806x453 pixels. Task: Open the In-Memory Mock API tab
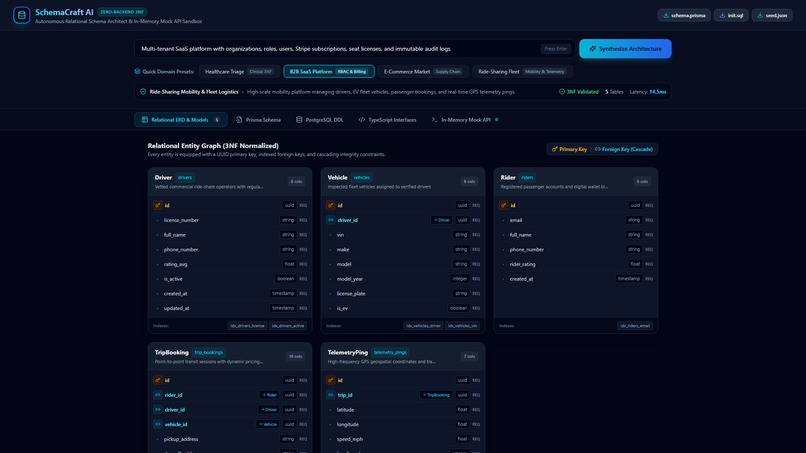click(465, 120)
